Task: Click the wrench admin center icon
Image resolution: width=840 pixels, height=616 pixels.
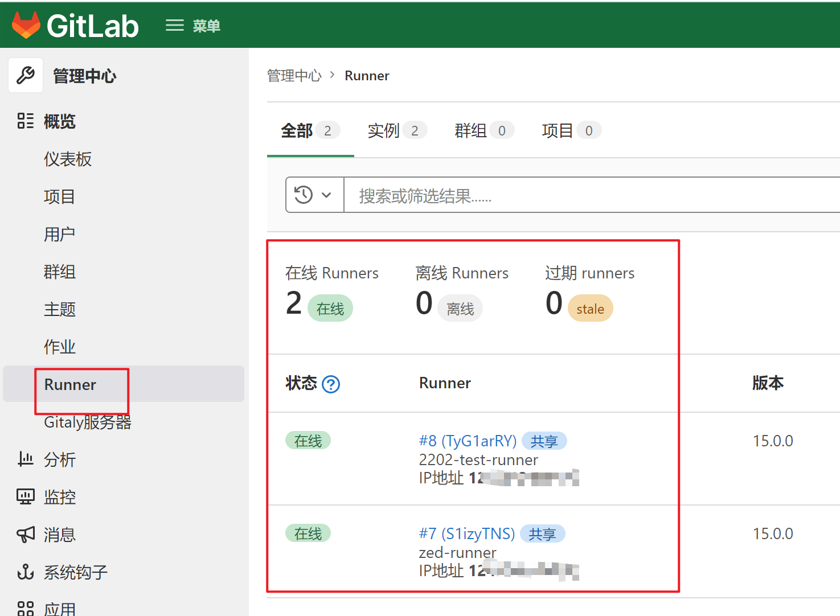Action: [x=26, y=75]
